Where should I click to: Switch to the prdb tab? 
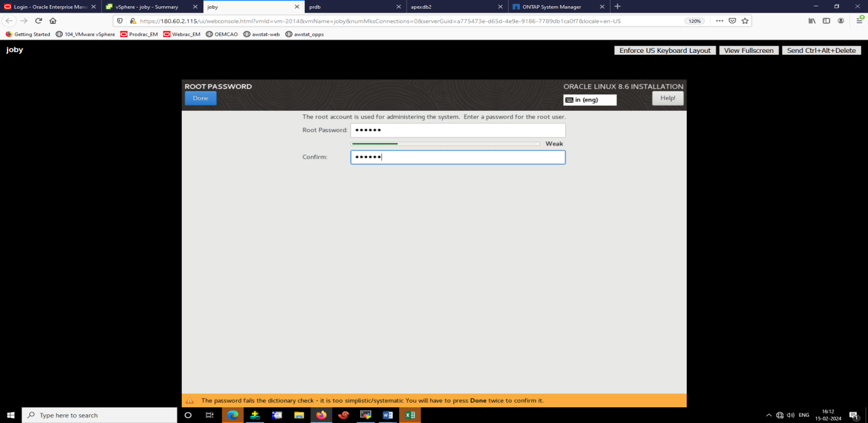[x=354, y=6]
